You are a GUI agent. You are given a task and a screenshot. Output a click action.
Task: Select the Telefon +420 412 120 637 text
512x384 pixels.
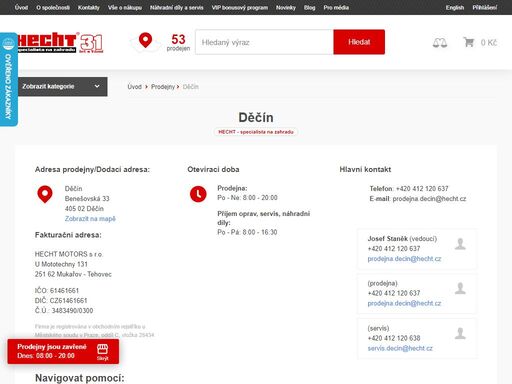click(x=409, y=189)
